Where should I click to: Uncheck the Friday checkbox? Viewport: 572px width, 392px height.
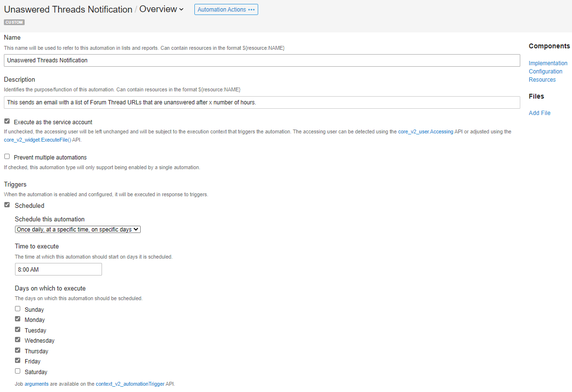tap(17, 361)
